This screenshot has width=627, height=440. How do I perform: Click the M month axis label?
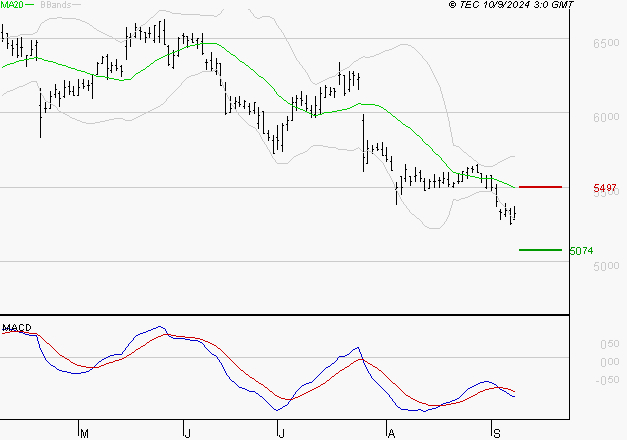(x=84, y=434)
